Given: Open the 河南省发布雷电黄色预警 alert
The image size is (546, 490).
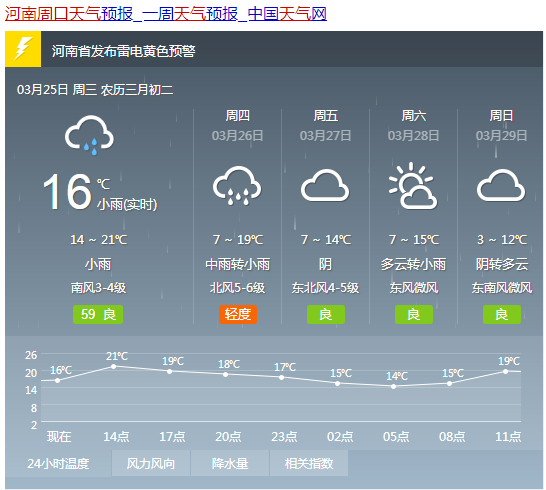Looking at the screenshot, I should tap(123, 51).
